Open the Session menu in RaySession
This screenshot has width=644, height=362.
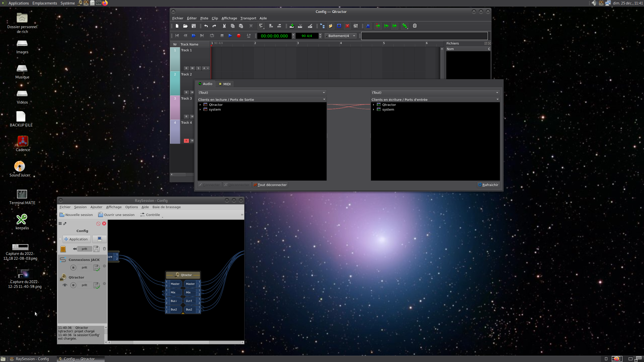80,207
